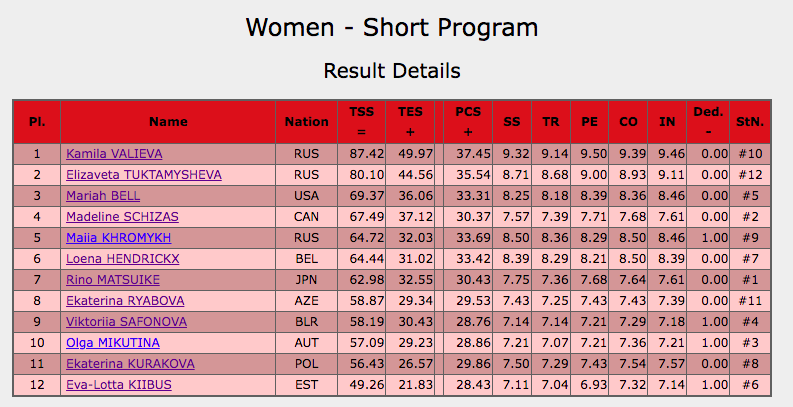Click Valieva's TSS score 87.42
The image size is (793, 407).
click(x=366, y=154)
